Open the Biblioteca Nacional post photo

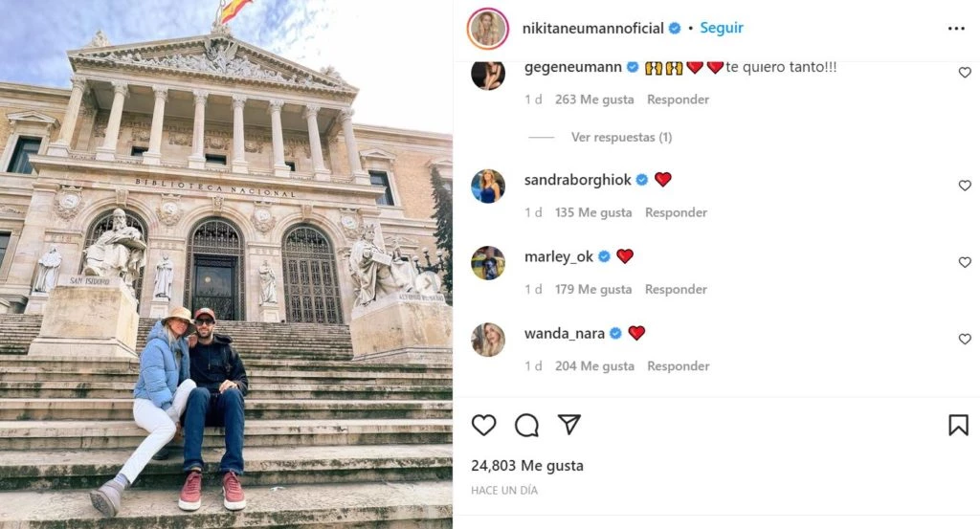[x=226, y=265]
